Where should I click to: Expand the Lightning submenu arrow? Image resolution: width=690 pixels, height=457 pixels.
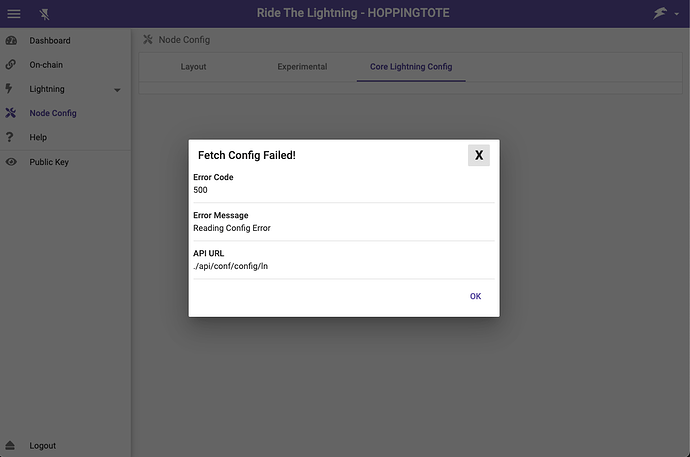117,90
